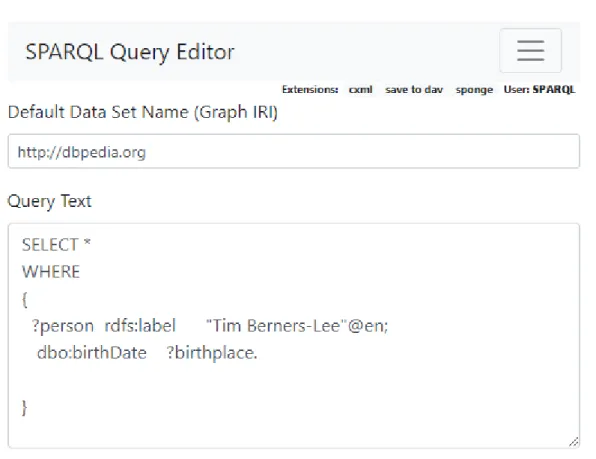
Task: Click on dbo:birthDate in the query
Action: point(92,353)
